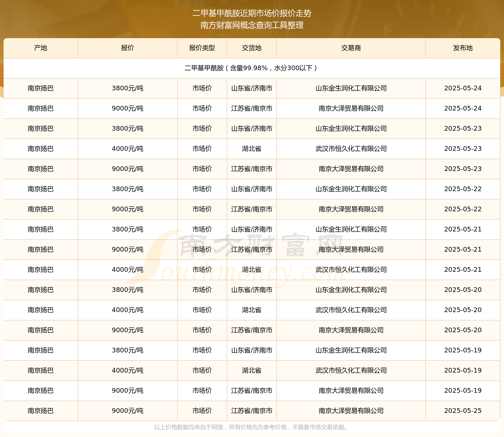This screenshot has height=437, width=504.
Task: Click the footer price data disclaimer text
Action: click(x=252, y=427)
